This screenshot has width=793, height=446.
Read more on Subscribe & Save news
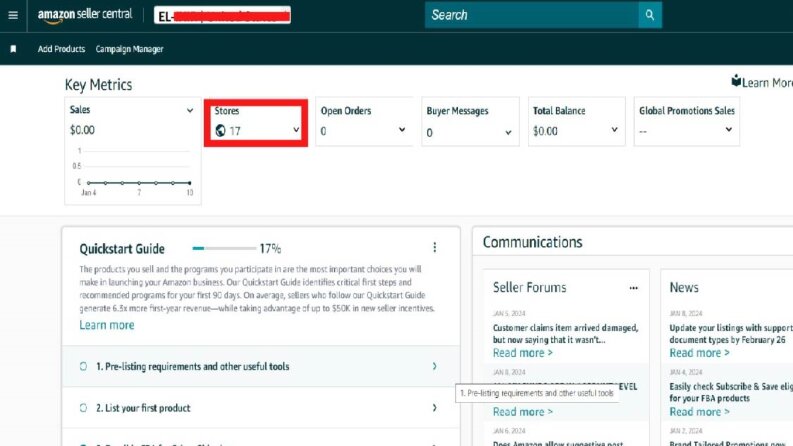[x=699, y=412]
